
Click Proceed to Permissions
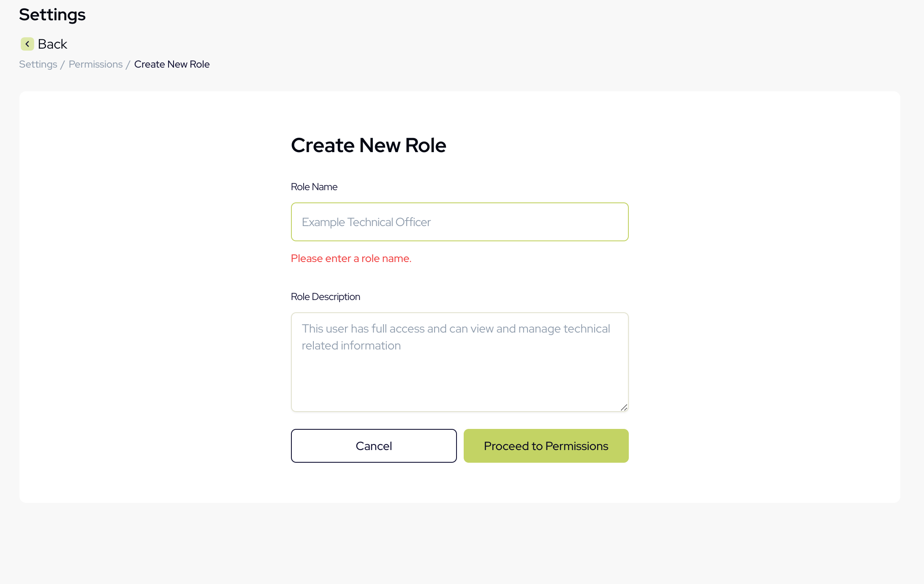pyautogui.click(x=546, y=445)
